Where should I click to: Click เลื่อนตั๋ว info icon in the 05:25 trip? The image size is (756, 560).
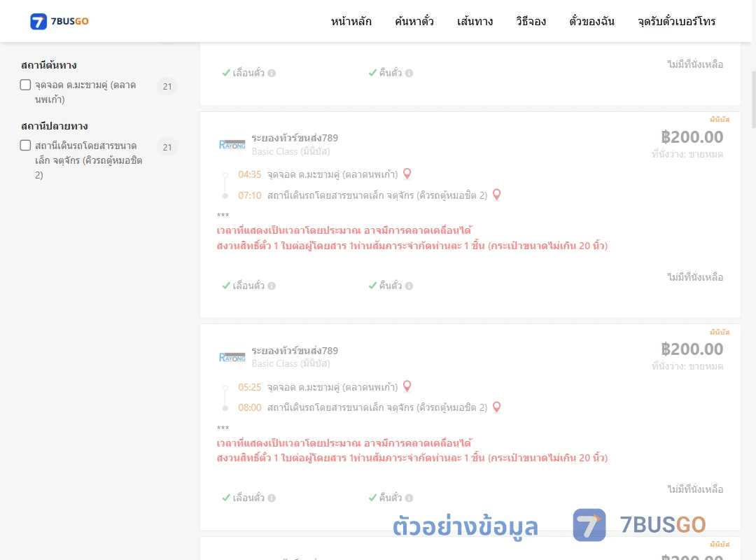[x=272, y=498]
